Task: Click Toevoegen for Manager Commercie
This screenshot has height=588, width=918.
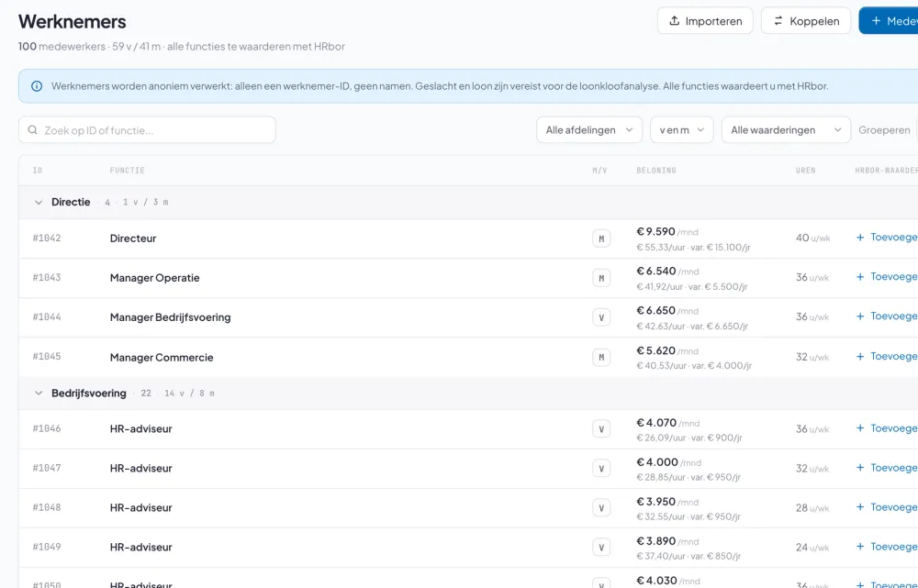Action: coord(887,356)
